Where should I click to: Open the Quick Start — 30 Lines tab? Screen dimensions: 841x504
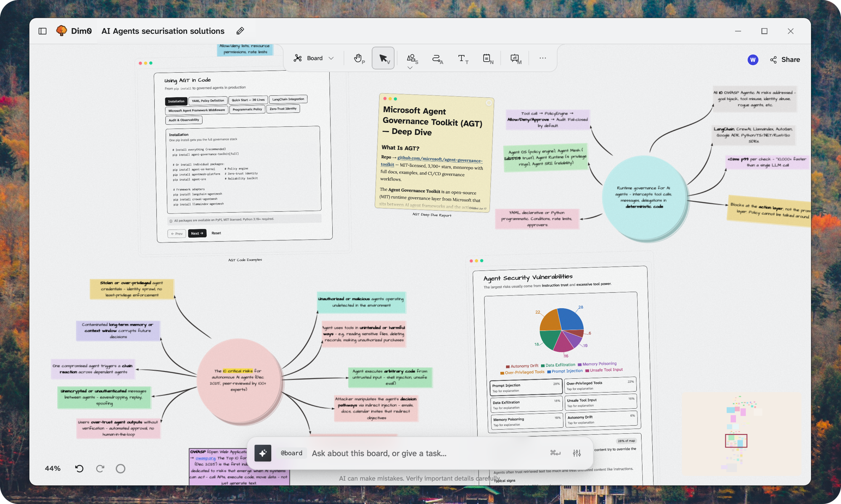[248, 100]
